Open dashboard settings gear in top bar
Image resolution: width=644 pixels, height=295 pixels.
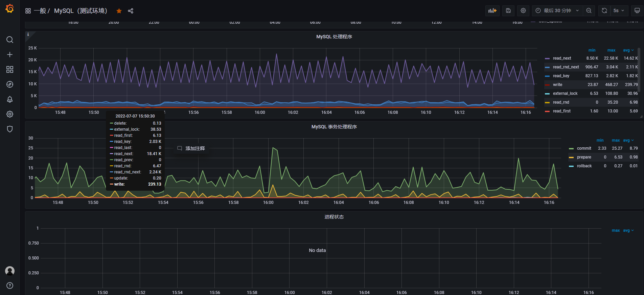523,11
